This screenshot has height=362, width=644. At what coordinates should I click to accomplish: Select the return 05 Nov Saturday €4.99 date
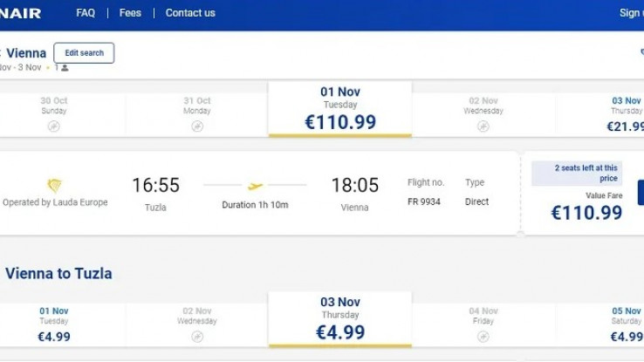point(600,325)
